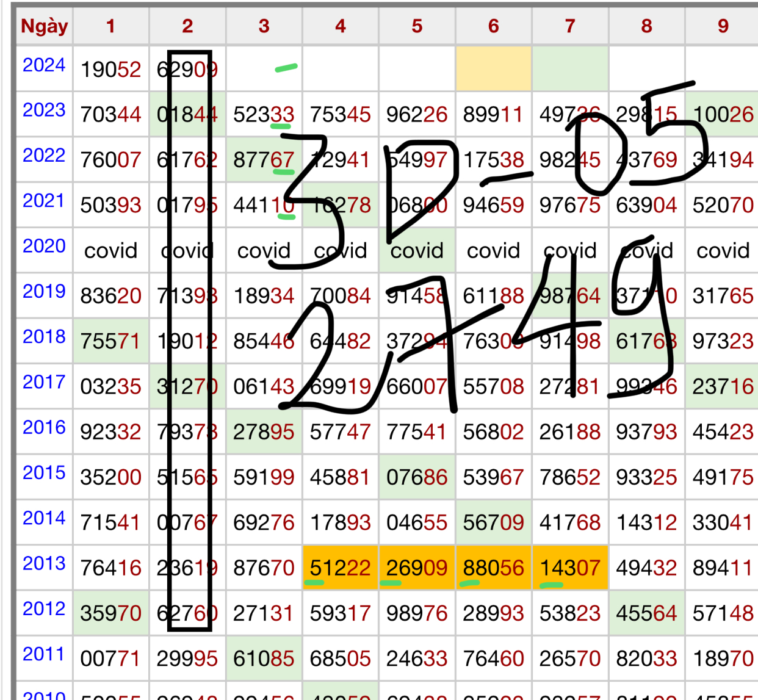Select column header 2
Screen dimensions: 758x700
pyautogui.click(x=187, y=26)
